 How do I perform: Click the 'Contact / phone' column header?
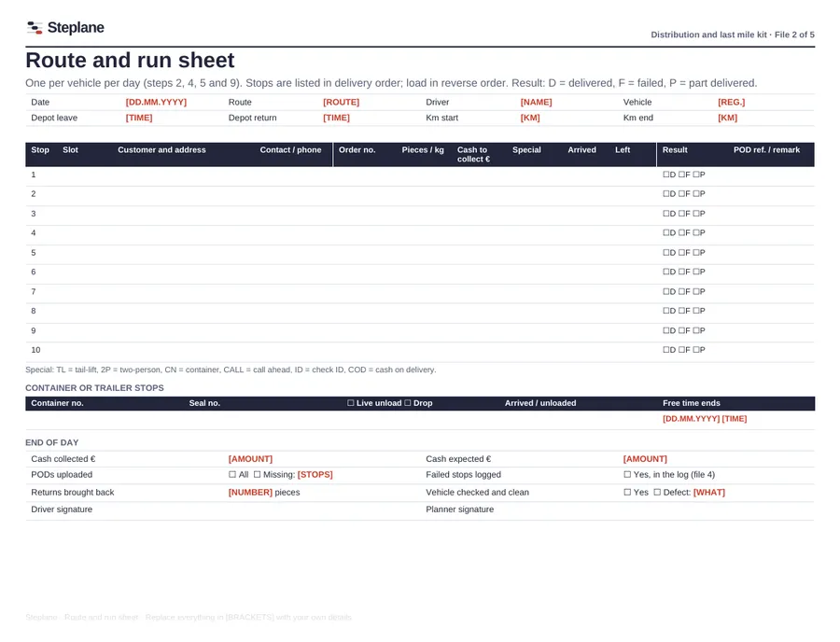(x=290, y=150)
